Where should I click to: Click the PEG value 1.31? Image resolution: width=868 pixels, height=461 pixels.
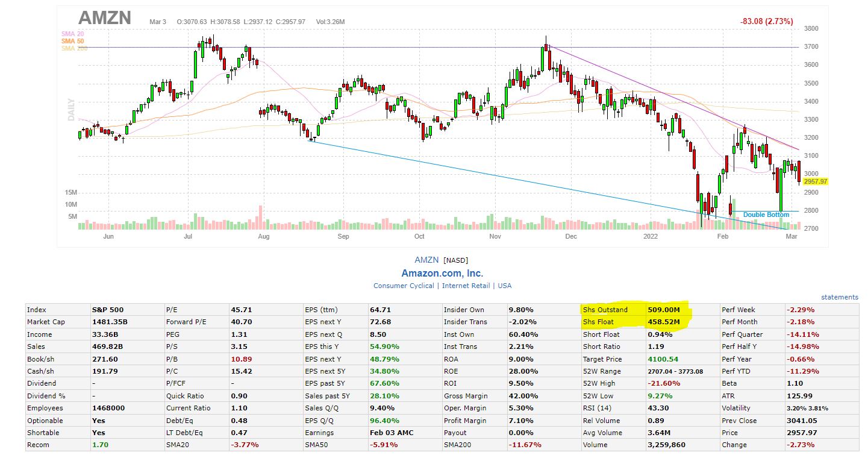point(239,334)
